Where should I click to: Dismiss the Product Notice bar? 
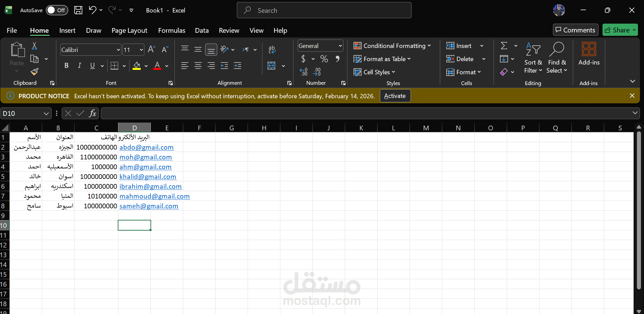(632, 96)
